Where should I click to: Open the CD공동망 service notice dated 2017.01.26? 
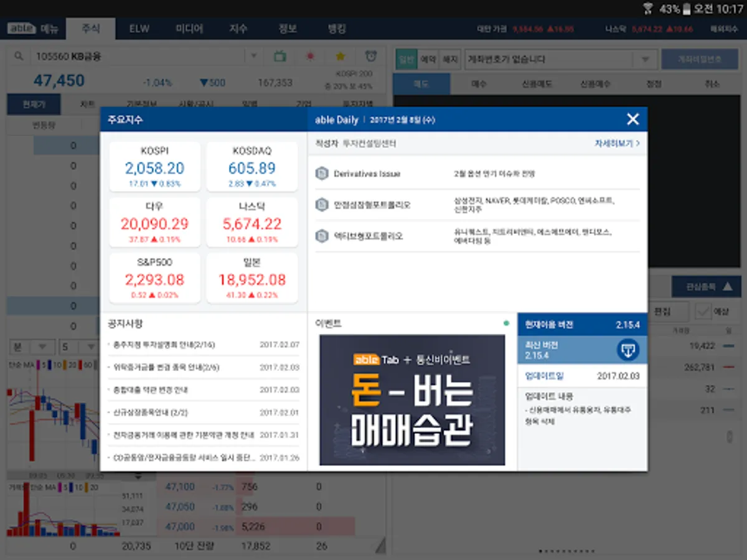point(203,457)
